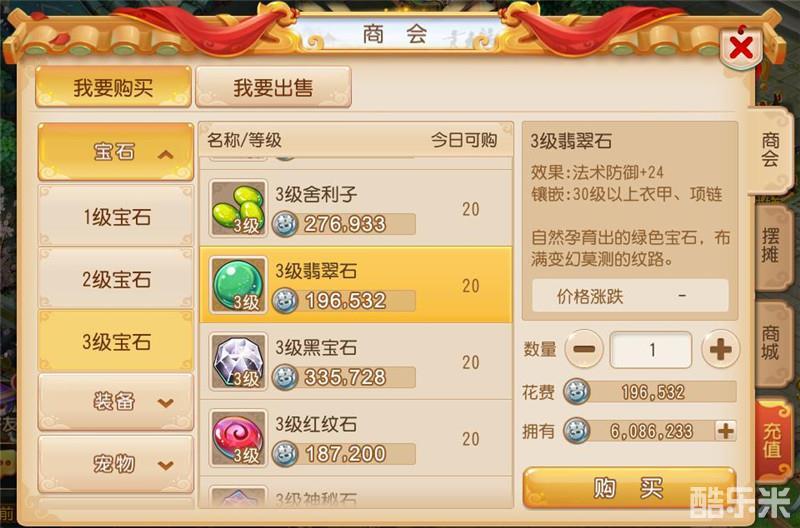Close the 商会 window with red X
This screenshot has height=528, width=800.
click(x=741, y=48)
